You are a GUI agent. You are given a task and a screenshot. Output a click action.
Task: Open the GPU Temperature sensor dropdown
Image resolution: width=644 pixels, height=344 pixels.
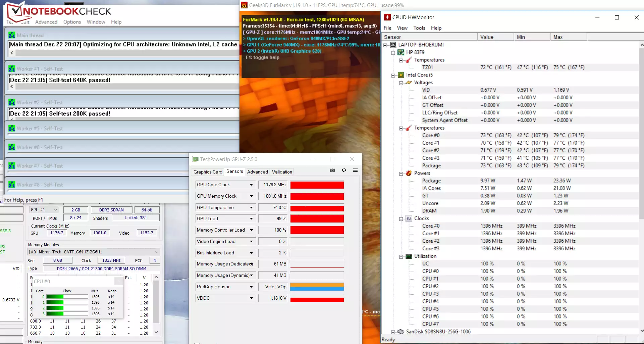(251, 208)
